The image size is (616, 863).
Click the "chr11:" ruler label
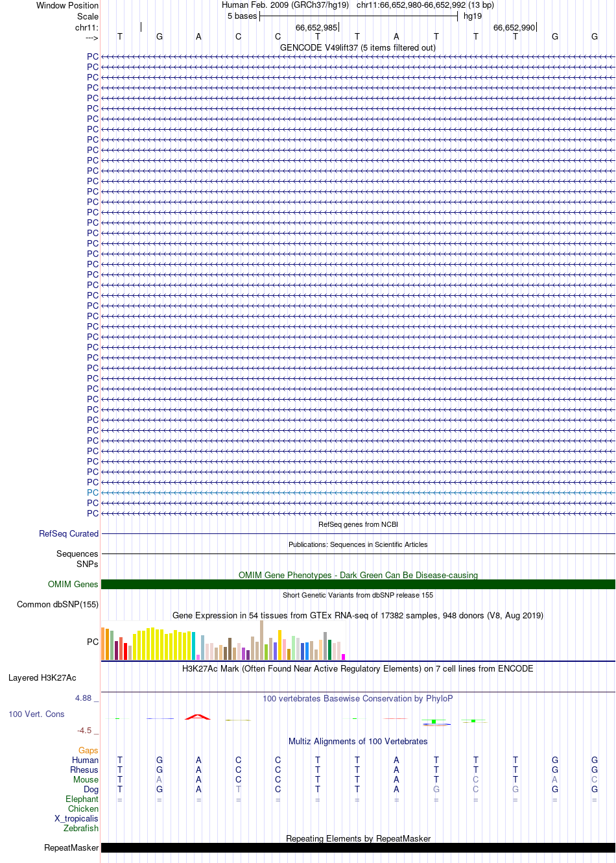(86, 27)
